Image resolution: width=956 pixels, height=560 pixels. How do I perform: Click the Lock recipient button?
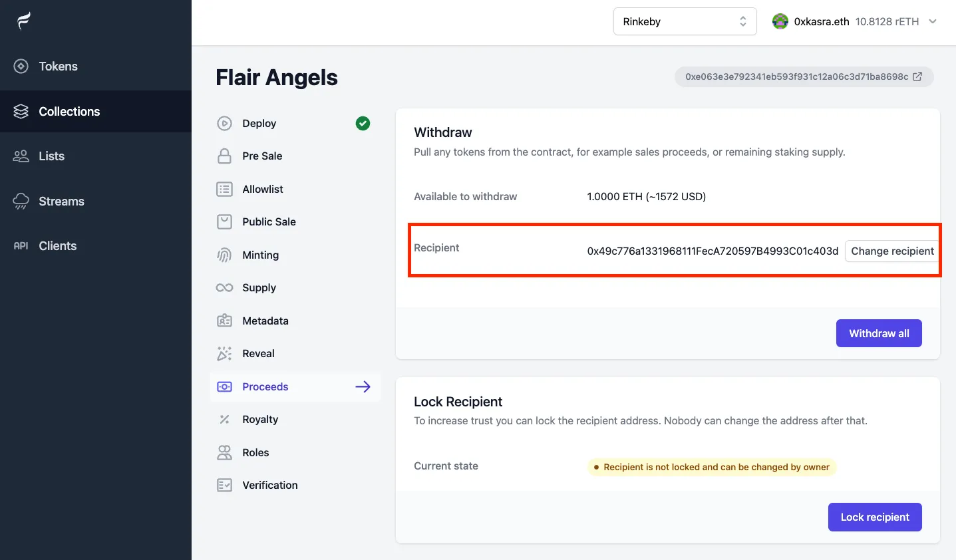coord(875,517)
